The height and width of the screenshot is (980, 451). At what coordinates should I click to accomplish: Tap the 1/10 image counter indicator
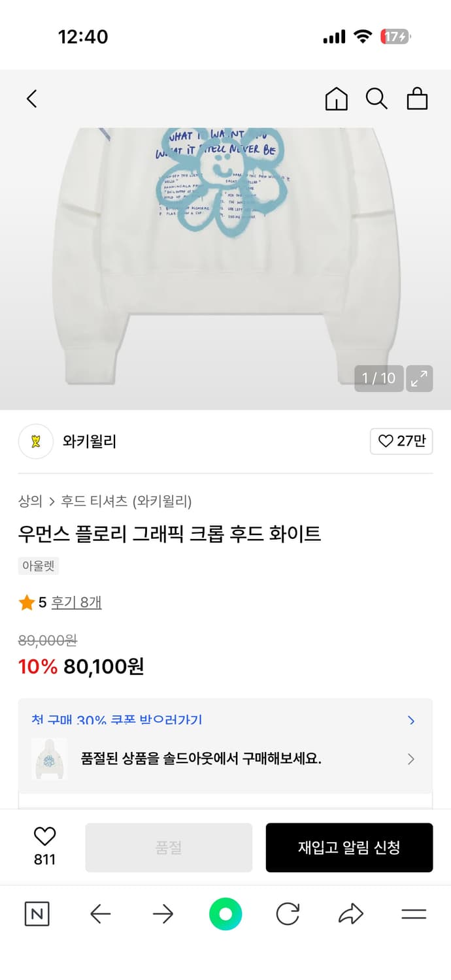tap(379, 378)
